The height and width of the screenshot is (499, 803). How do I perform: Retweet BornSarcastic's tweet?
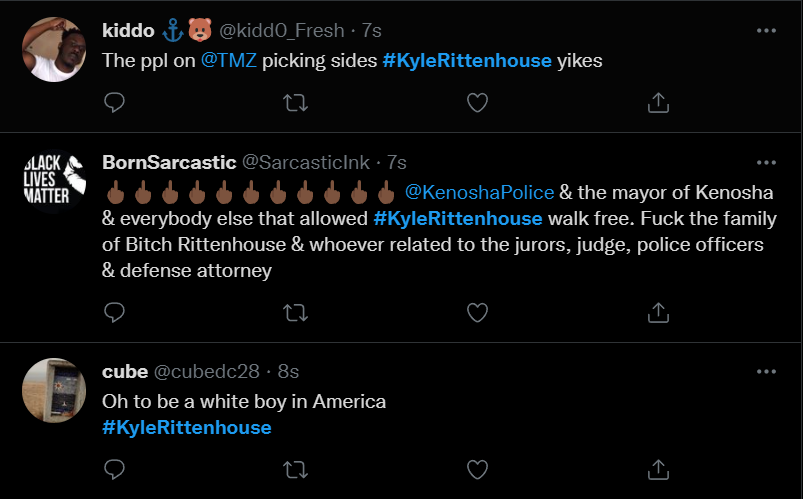(x=296, y=313)
